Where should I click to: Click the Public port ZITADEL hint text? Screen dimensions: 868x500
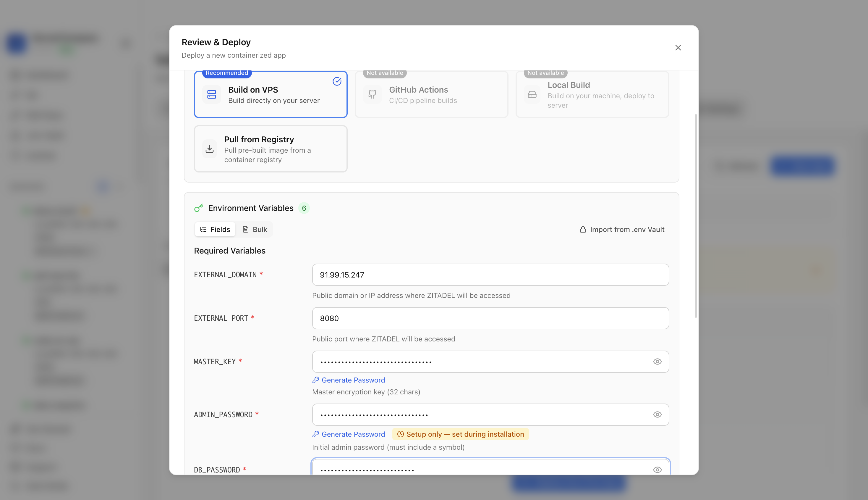(383, 339)
